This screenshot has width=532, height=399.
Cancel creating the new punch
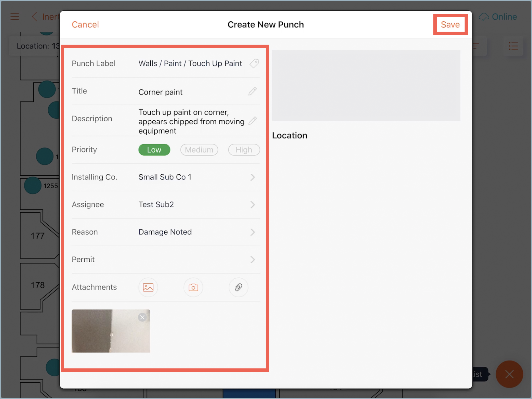pos(85,24)
